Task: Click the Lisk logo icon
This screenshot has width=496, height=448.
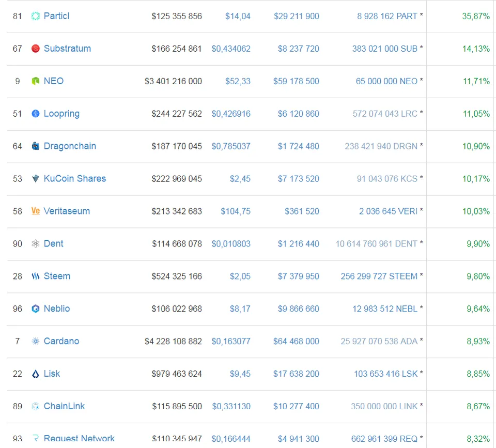Action: tap(36, 374)
